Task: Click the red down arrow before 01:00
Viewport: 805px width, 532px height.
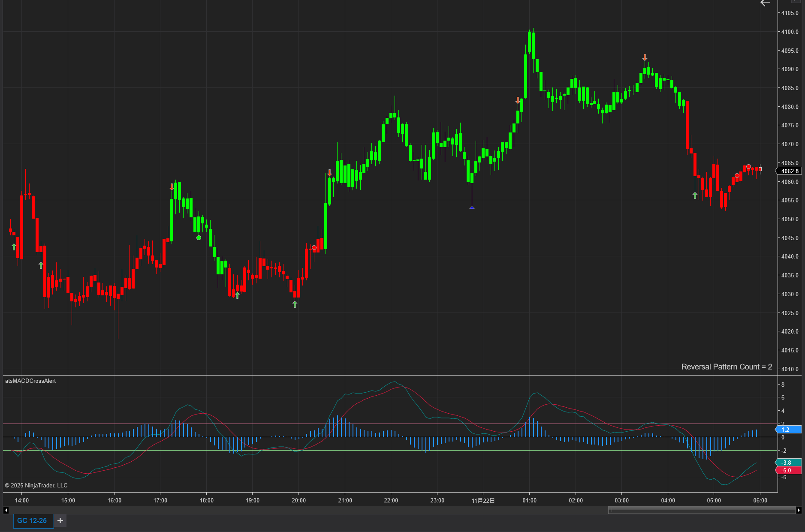Action: [518, 100]
